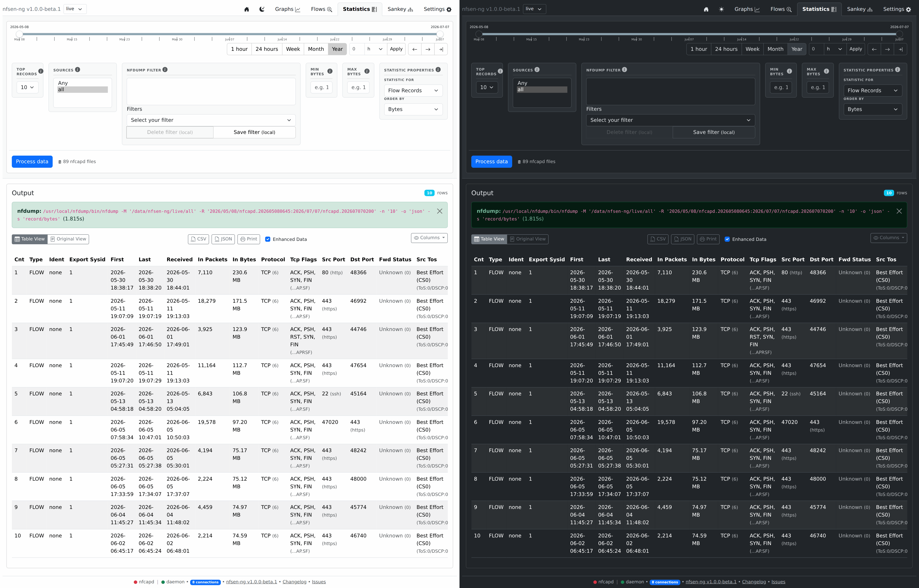The height and width of the screenshot is (588, 919).
Task: Click jump-to-end arrow button in light panel
Action: coord(441,49)
